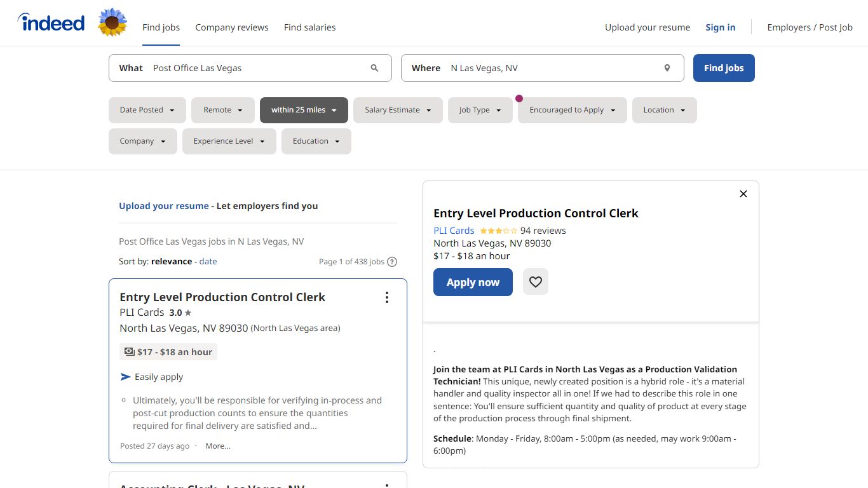This screenshot has height=488, width=868.
Task: Click the help icon next to 438 jobs
Action: click(392, 262)
